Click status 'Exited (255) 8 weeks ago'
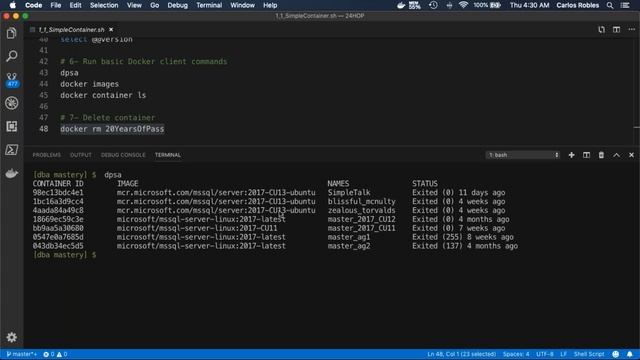This screenshot has height=360, width=640. 463,237
